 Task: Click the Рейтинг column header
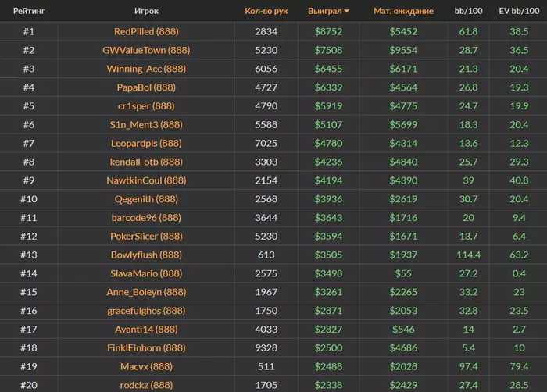pos(28,12)
